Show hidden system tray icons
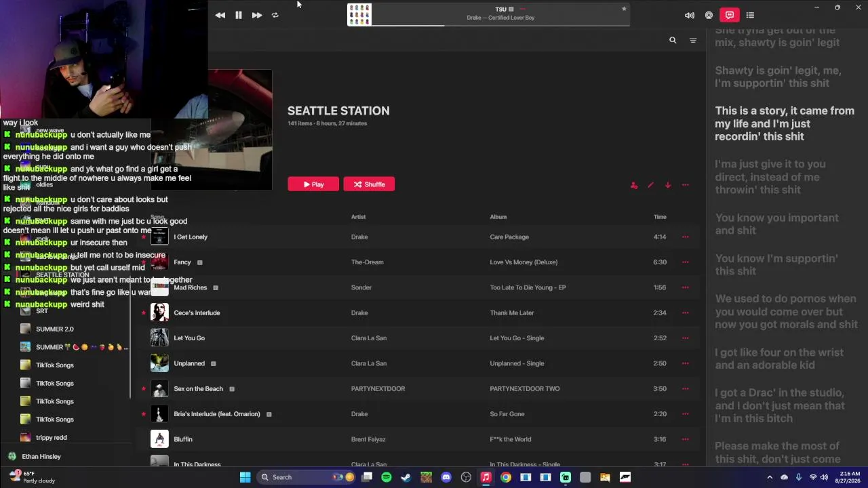Viewport: 868px width, 488px height. click(770, 477)
